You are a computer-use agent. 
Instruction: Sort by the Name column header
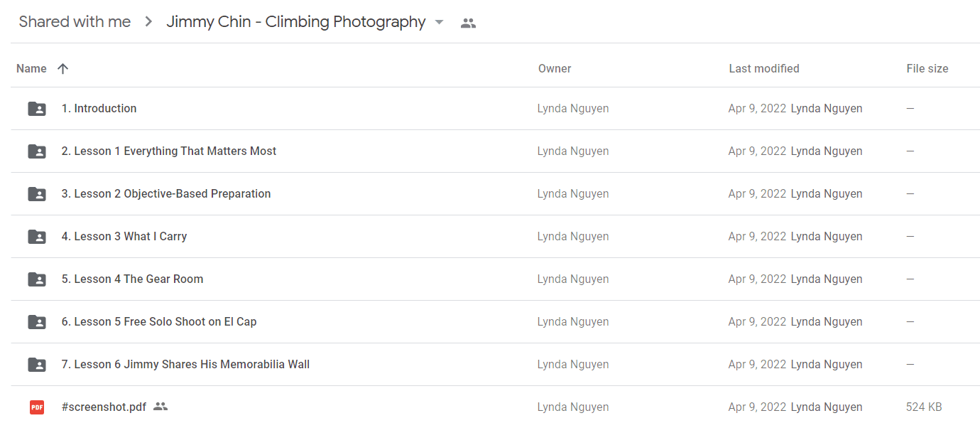click(31, 69)
